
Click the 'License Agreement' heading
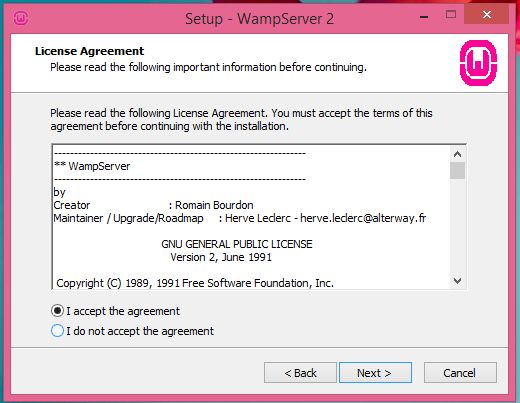[x=89, y=51]
